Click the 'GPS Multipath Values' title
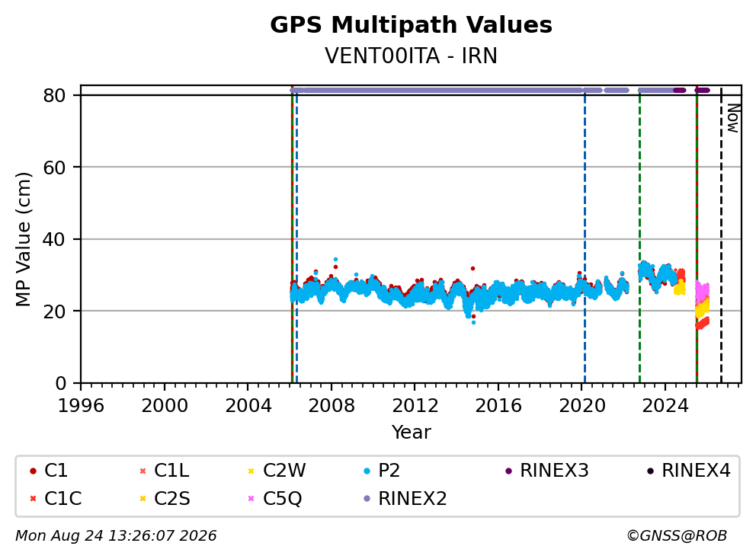The height and width of the screenshot is (559, 756). 411,25
